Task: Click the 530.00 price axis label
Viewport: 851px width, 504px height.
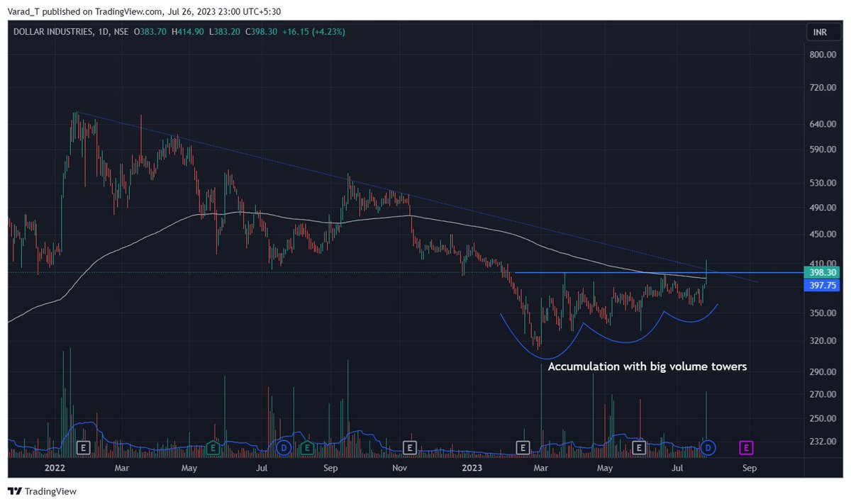Action: [x=823, y=183]
